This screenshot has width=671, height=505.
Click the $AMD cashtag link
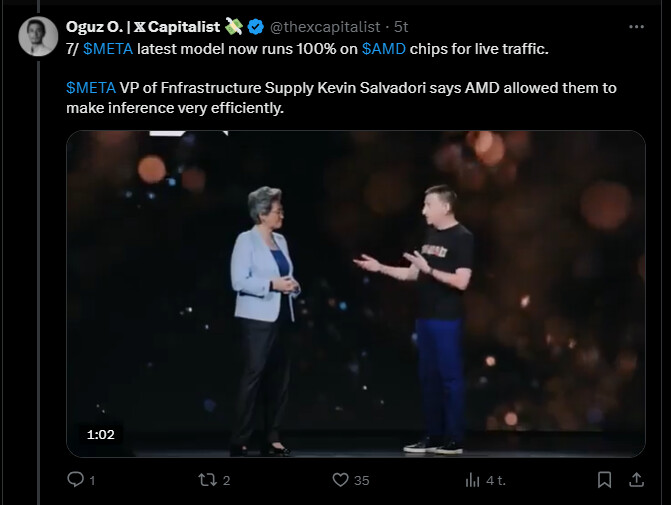(384, 49)
